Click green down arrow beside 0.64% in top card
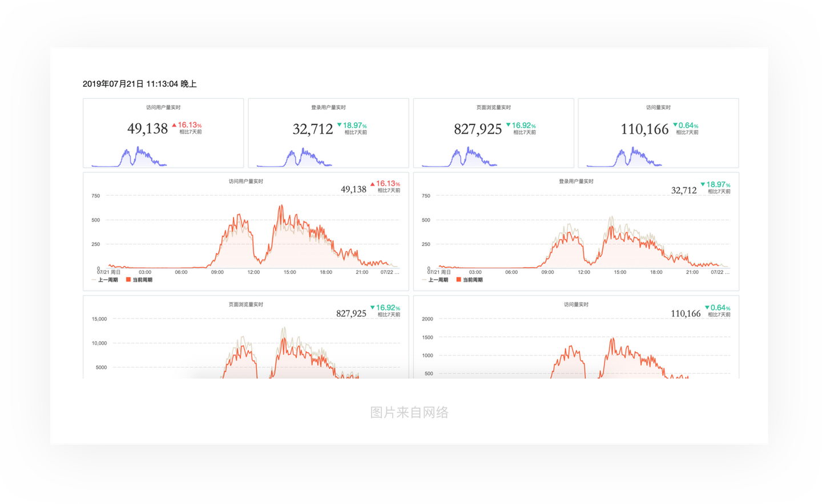Viewport: 822px width, 504px height. coord(675,125)
